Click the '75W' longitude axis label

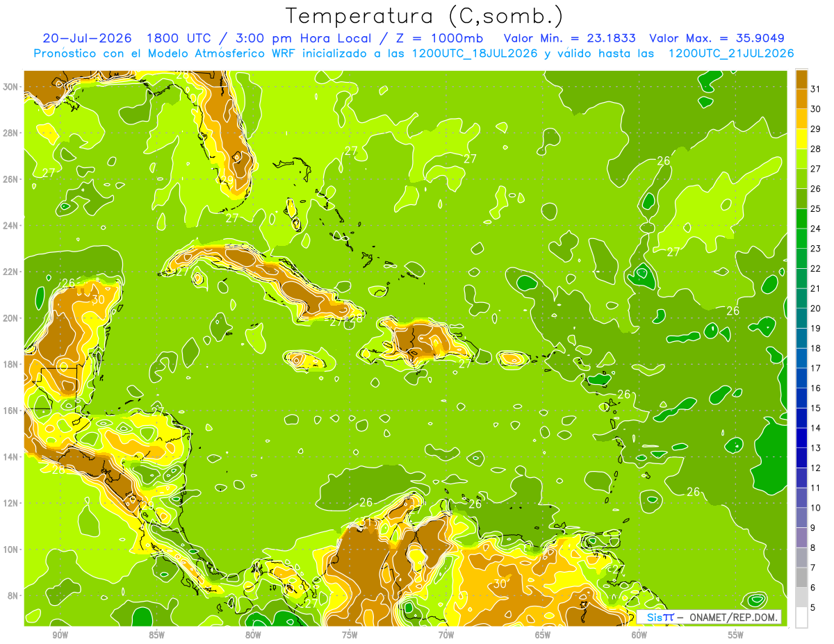(350, 635)
